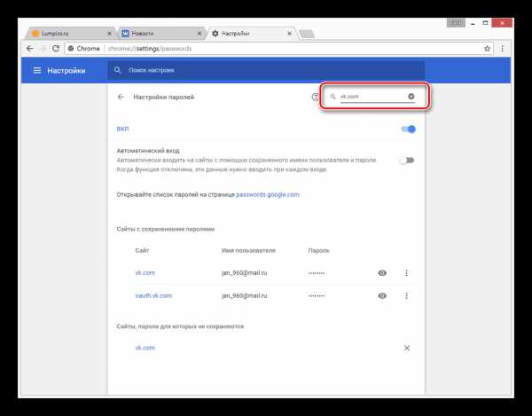
Task: Click masked password in vk.com row
Action: click(x=317, y=273)
